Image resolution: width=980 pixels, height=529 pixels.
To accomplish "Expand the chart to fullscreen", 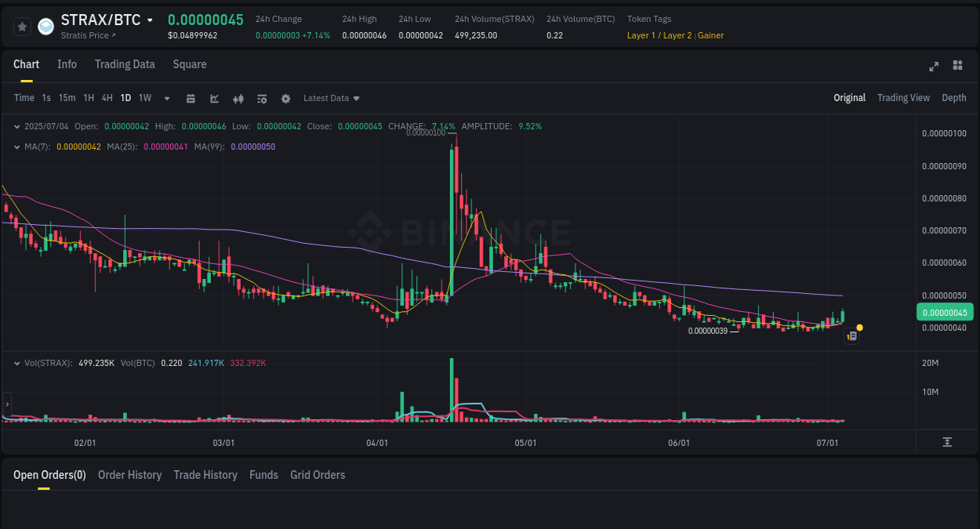I will (x=934, y=66).
